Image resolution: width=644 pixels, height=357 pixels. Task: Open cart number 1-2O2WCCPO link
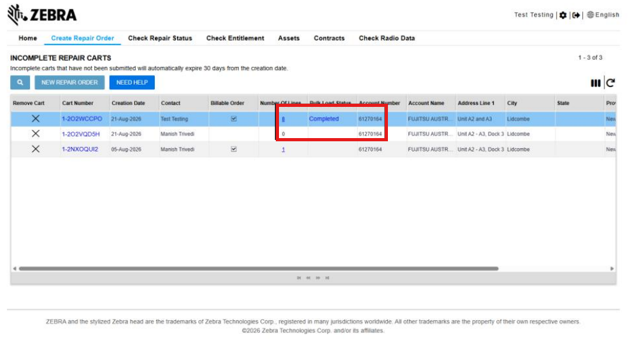(x=82, y=118)
